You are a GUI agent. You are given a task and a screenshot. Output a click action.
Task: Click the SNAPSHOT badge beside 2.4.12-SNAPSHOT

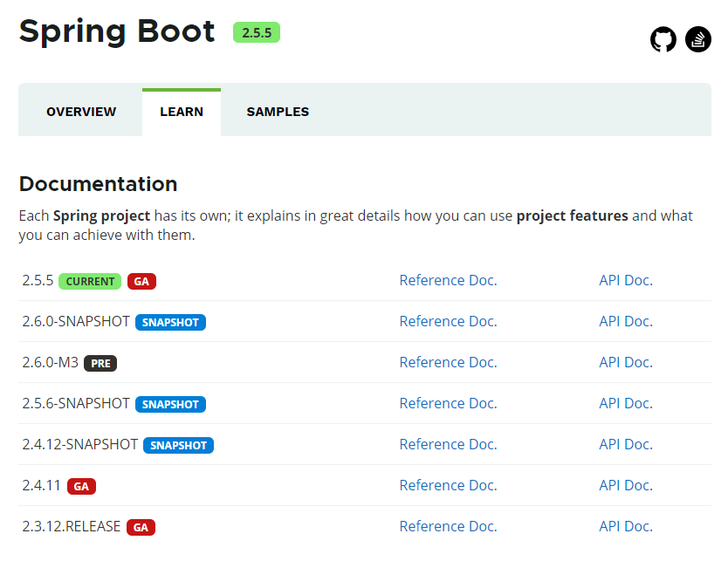[178, 446]
